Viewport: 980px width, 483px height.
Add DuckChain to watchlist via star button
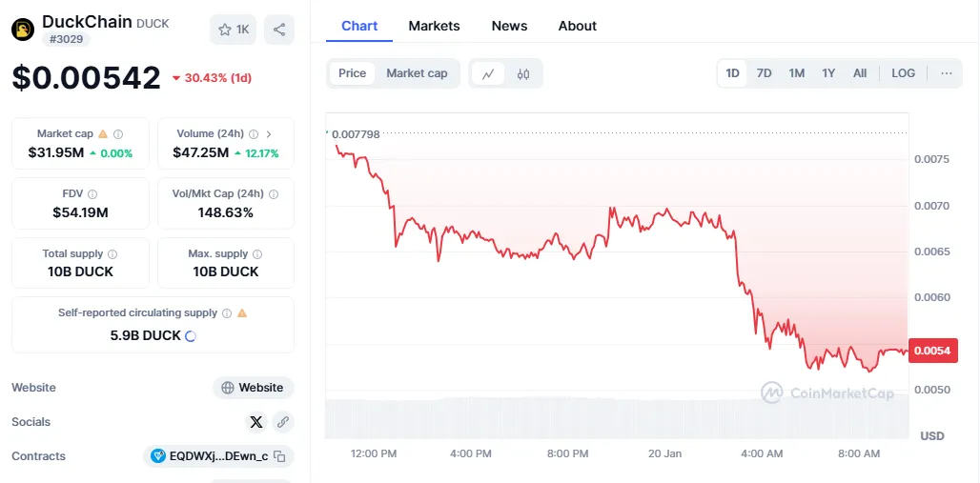(x=234, y=30)
